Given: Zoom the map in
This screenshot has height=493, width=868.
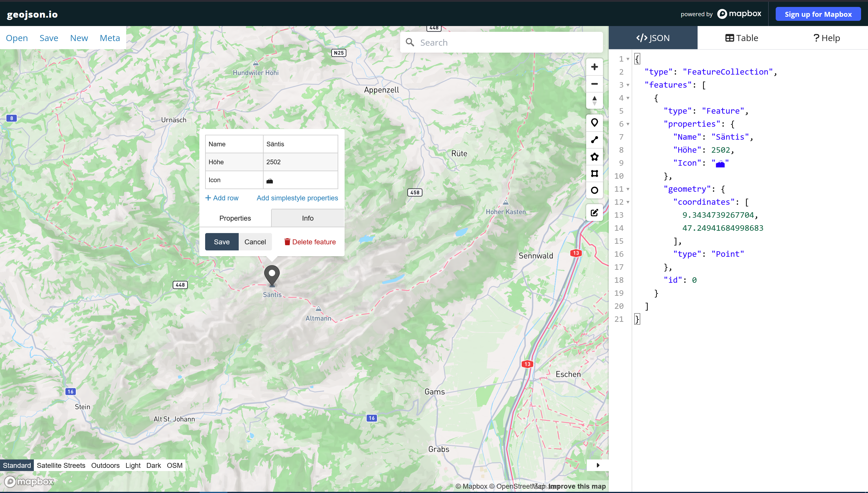Looking at the screenshot, I should (595, 67).
